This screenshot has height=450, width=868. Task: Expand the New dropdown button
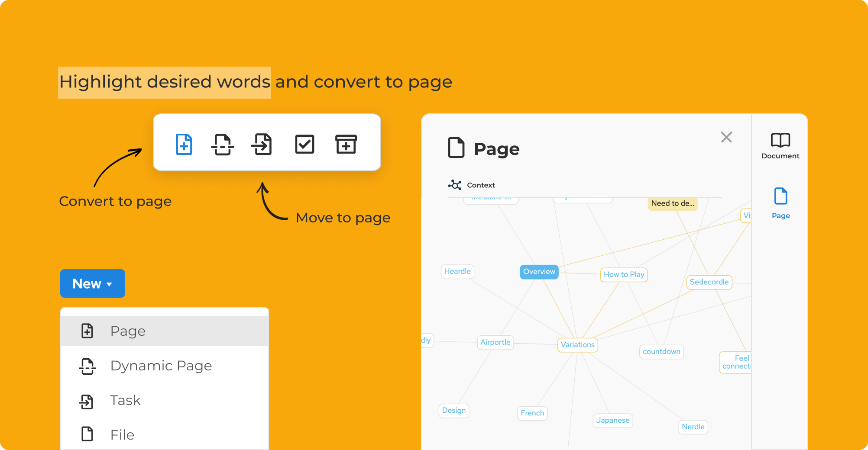pyautogui.click(x=93, y=283)
